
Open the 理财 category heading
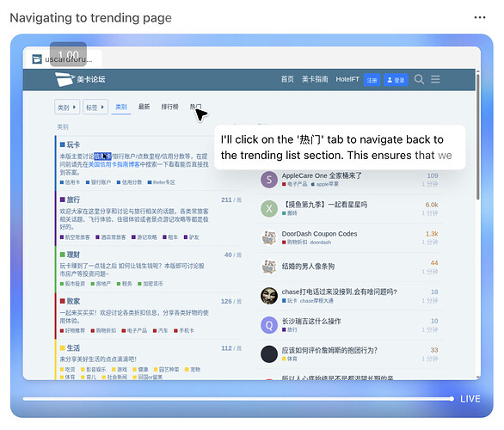click(x=73, y=255)
